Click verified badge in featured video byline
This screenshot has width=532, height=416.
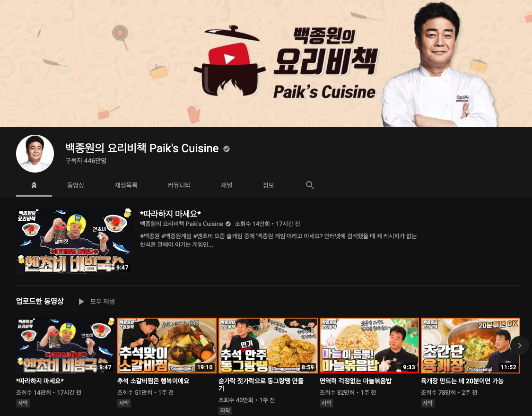point(228,224)
